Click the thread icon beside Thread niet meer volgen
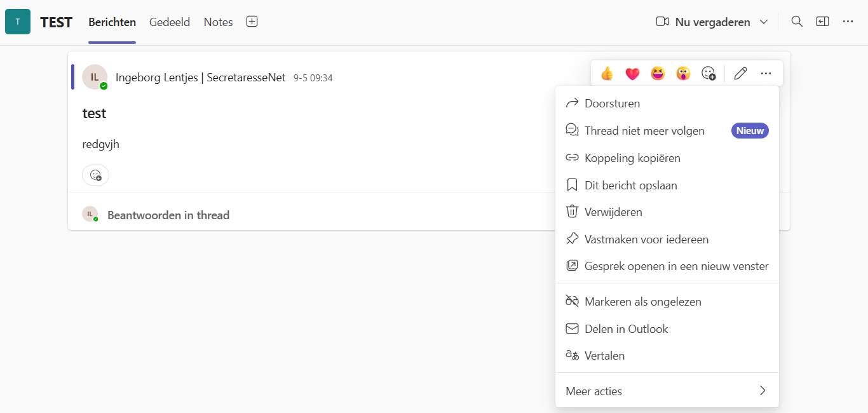868x413 pixels. (572, 130)
